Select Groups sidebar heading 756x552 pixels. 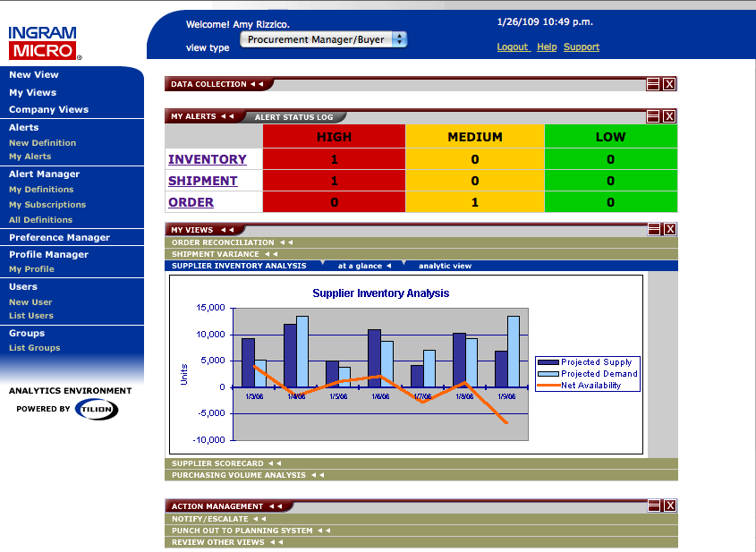pyautogui.click(x=27, y=333)
